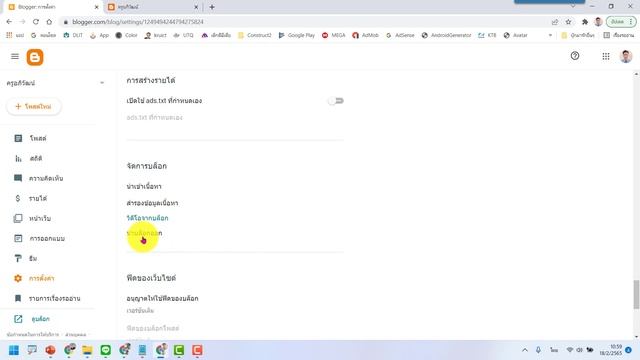Click the orange Blogger logo
Viewport: 640px width, 360px height.
pyautogui.click(x=35, y=57)
